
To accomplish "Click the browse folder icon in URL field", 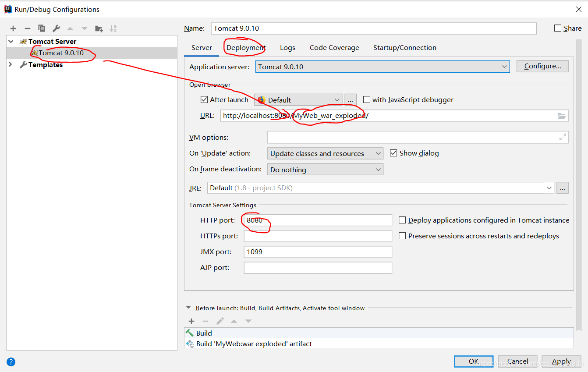I will [x=562, y=116].
